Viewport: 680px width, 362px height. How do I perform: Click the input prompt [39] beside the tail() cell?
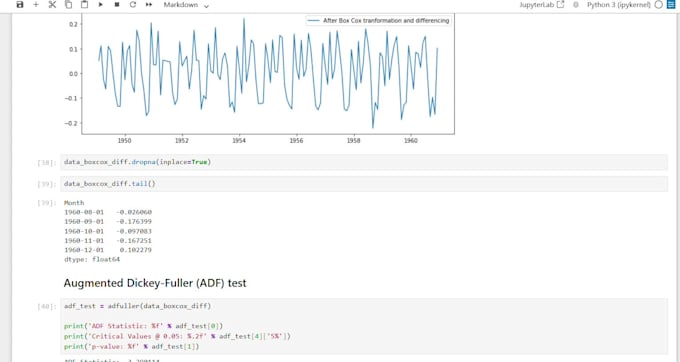click(x=47, y=184)
